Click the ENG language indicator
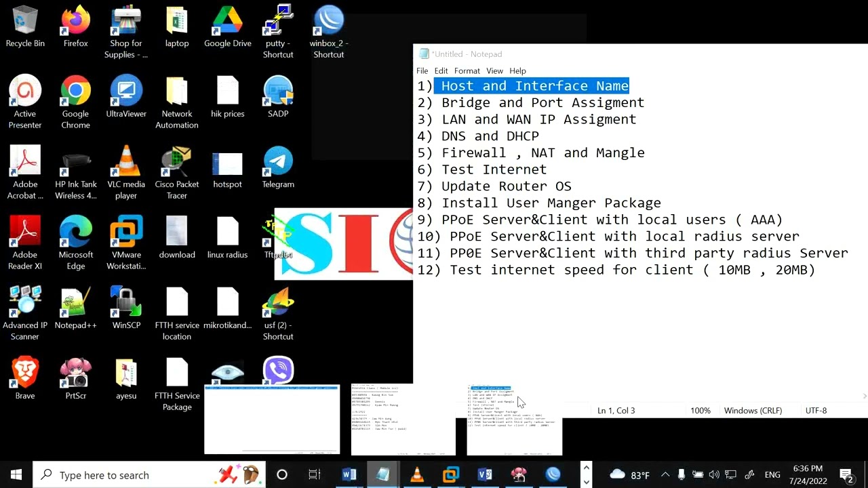Image resolution: width=868 pixels, height=488 pixels. 772,475
